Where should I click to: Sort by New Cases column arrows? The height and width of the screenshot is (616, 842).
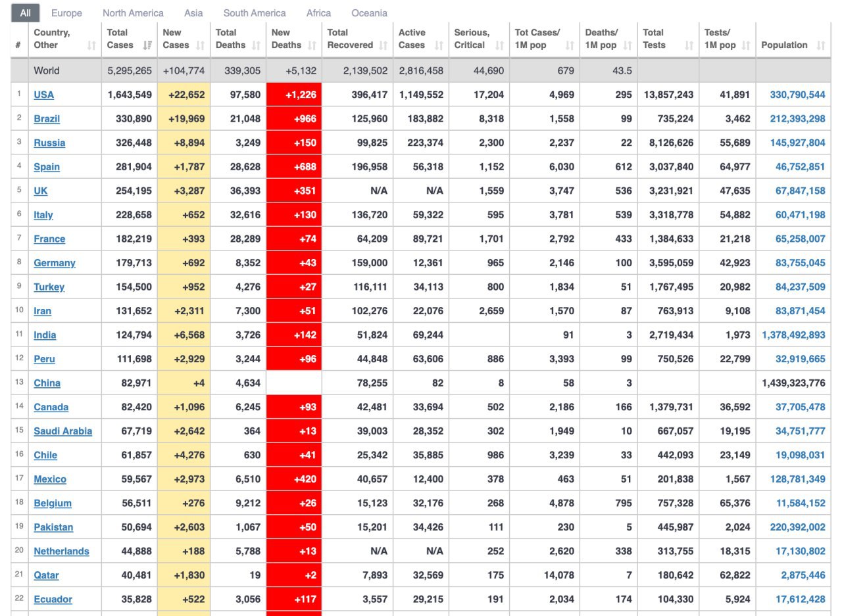tap(201, 45)
